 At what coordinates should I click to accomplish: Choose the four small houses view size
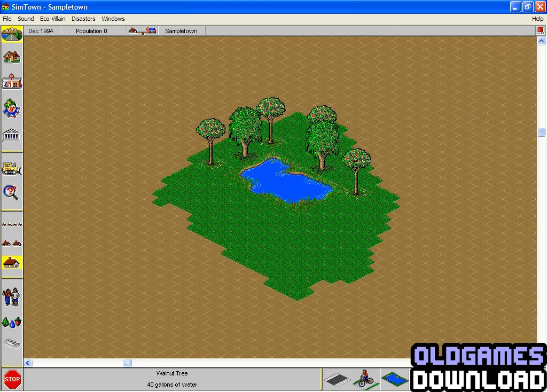click(x=12, y=225)
